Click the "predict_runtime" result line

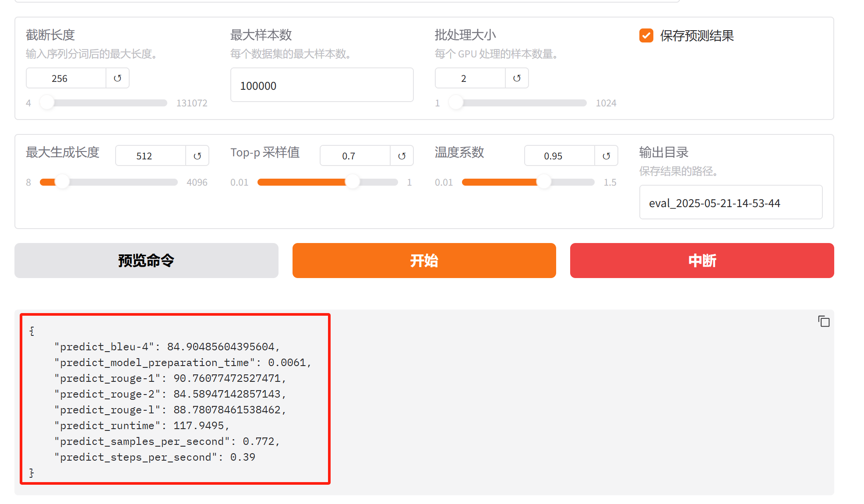point(142,426)
